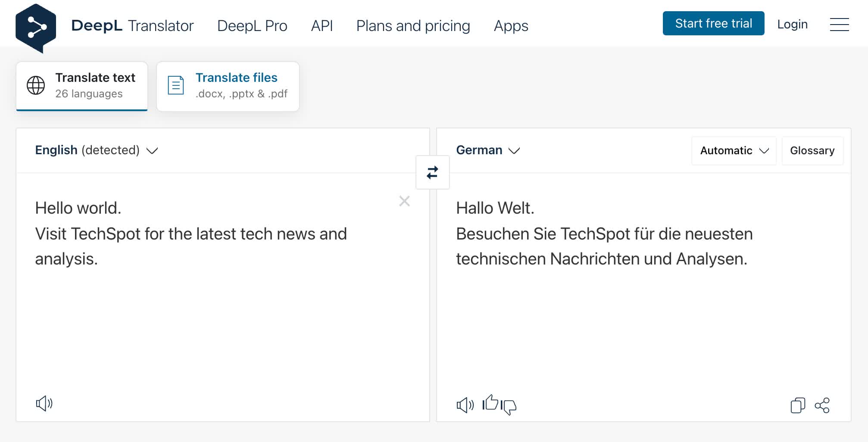868x442 pixels.
Task: Click the Login link
Action: pyautogui.click(x=792, y=24)
